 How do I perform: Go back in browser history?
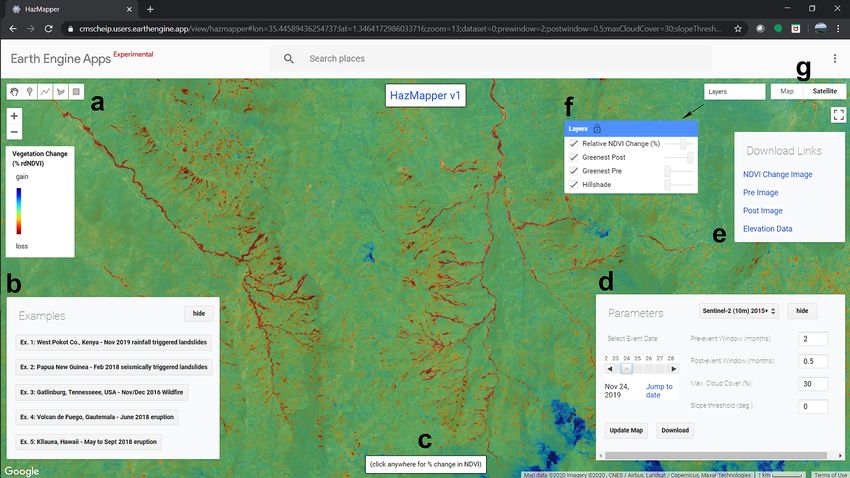point(13,29)
